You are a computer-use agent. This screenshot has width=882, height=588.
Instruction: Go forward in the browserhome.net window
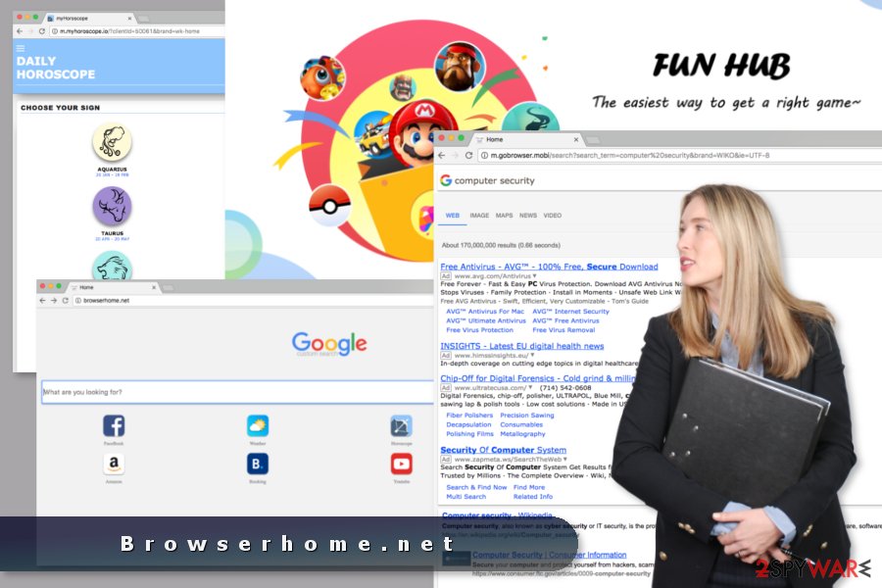54,301
